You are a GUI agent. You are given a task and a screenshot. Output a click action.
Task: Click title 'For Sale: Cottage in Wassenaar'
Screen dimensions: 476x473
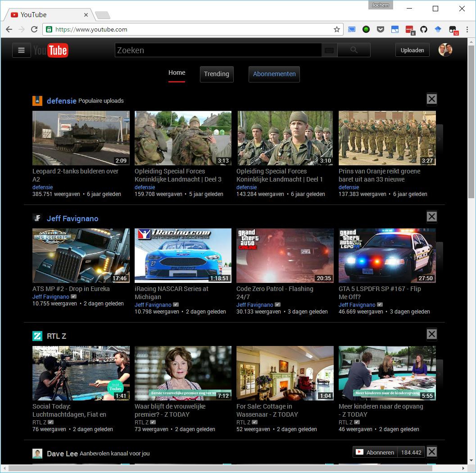pyautogui.click(x=267, y=410)
